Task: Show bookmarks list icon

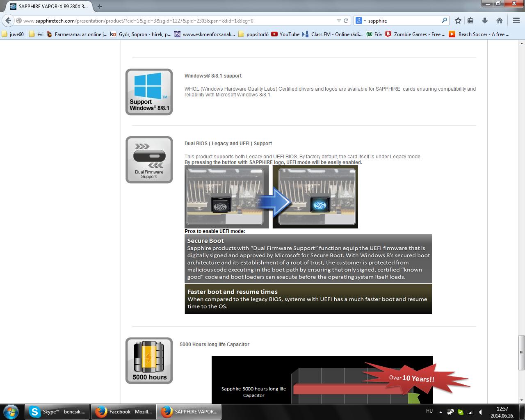Action: [470, 21]
